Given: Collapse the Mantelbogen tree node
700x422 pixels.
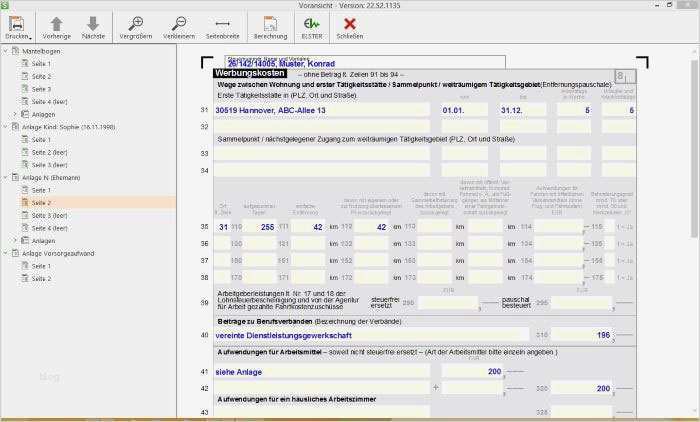Looking at the screenshot, I should 6,51.
